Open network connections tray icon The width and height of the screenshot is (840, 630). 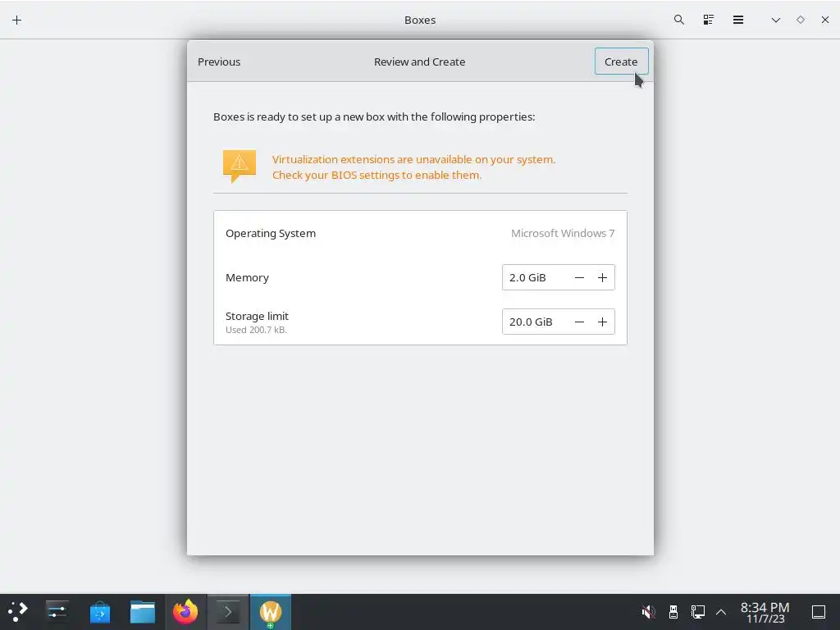click(697, 611)
